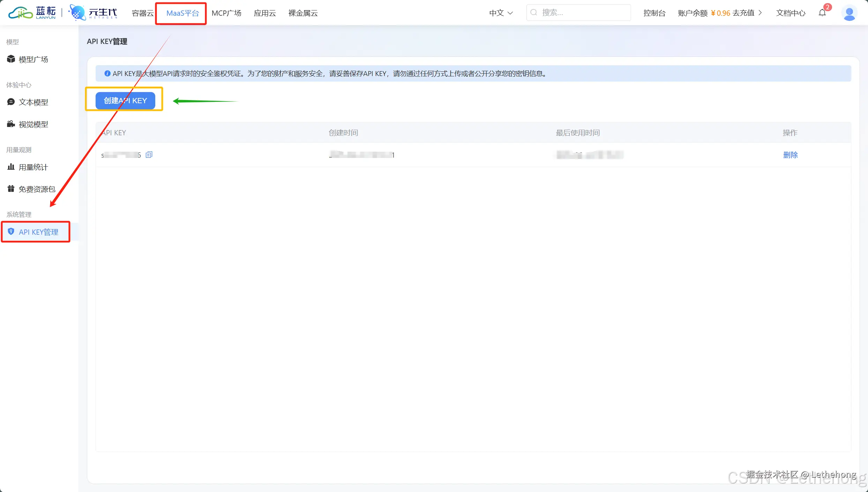The image size is (868, 492).
Task: Click the 元生代 Metagen logo
Action: pos(93,13)
